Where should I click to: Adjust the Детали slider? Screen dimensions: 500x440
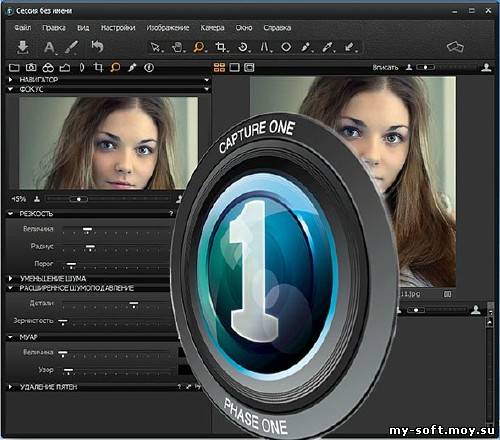134,304
